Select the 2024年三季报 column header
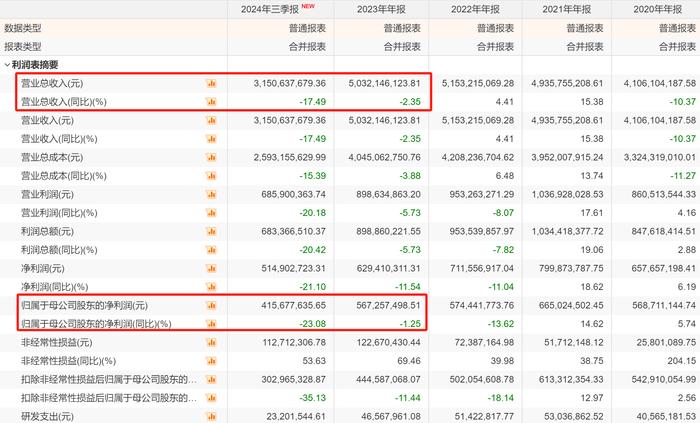Image resolution: width=700 pixels, height=423 pixels. [x=271, y=9]
